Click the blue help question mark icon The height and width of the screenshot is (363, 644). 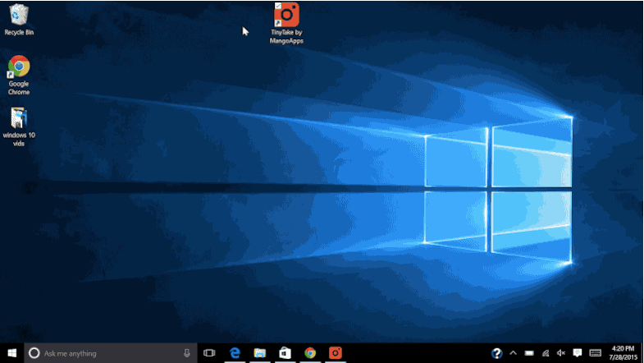click(497, 353)
